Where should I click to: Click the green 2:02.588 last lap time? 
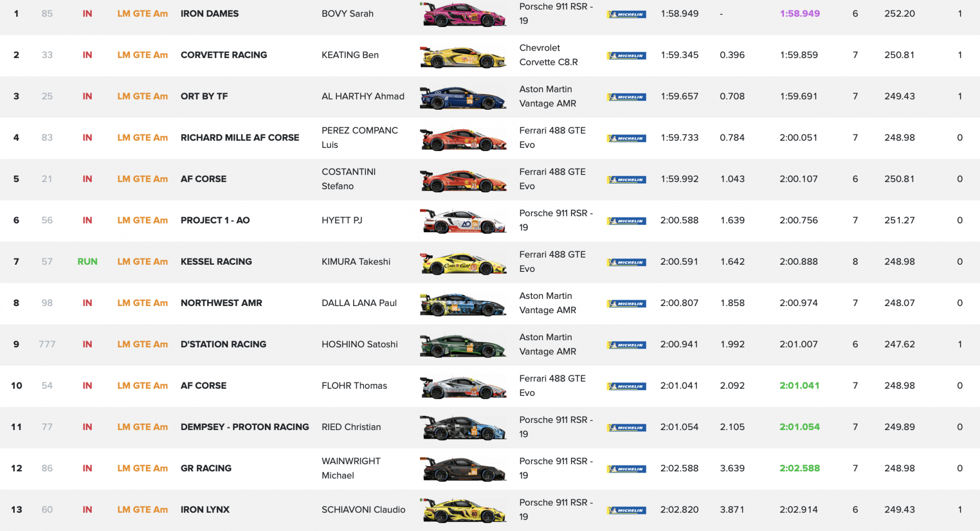tap(800, 468)
